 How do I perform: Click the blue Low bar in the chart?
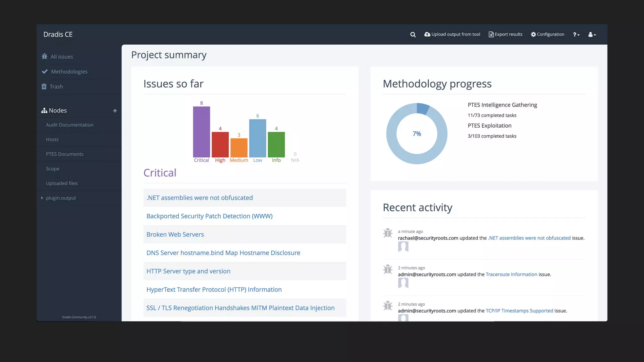click(x=258, y=138)
